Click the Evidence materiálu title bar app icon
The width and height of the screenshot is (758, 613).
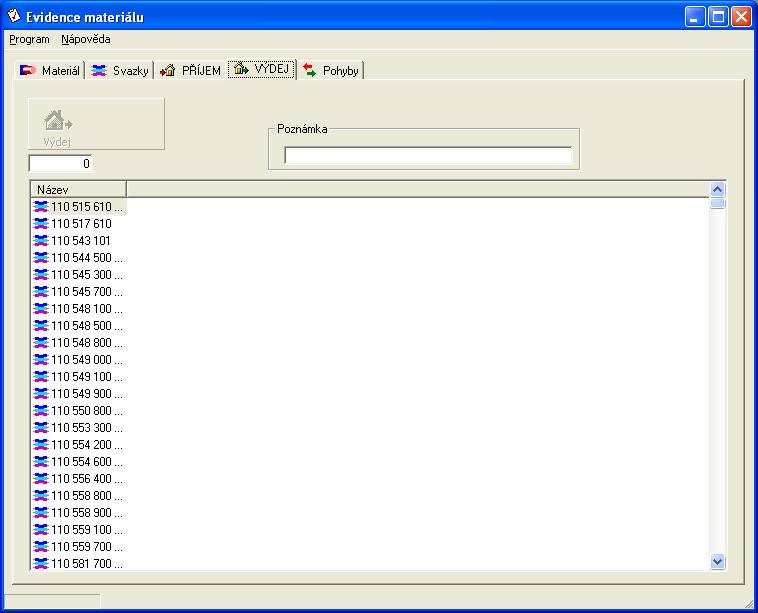point(14,16)
